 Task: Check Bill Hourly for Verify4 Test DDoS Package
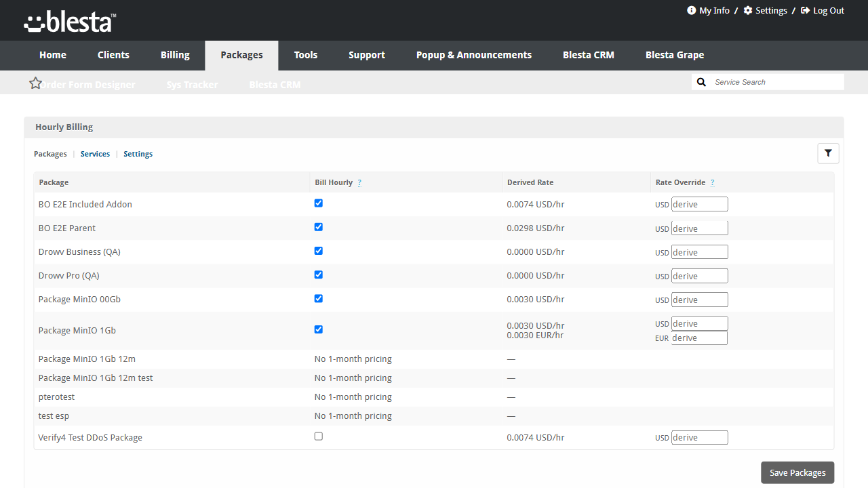point(319,436)
